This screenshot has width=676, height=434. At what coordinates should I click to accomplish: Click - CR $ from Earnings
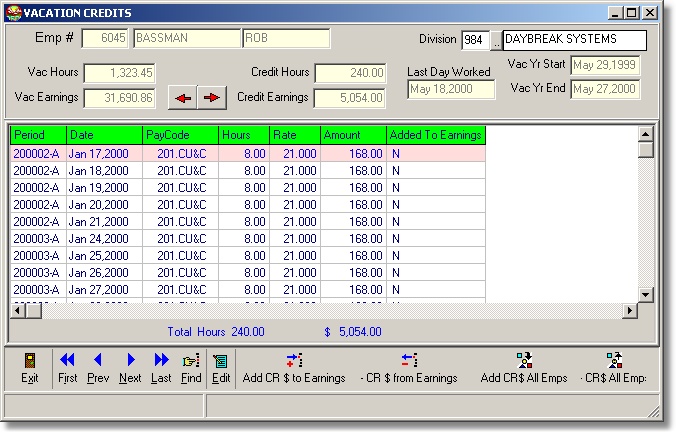click(408, 367)
